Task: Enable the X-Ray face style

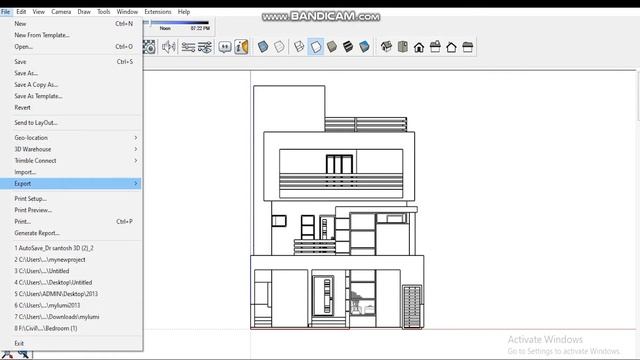Action: point(263,47)
